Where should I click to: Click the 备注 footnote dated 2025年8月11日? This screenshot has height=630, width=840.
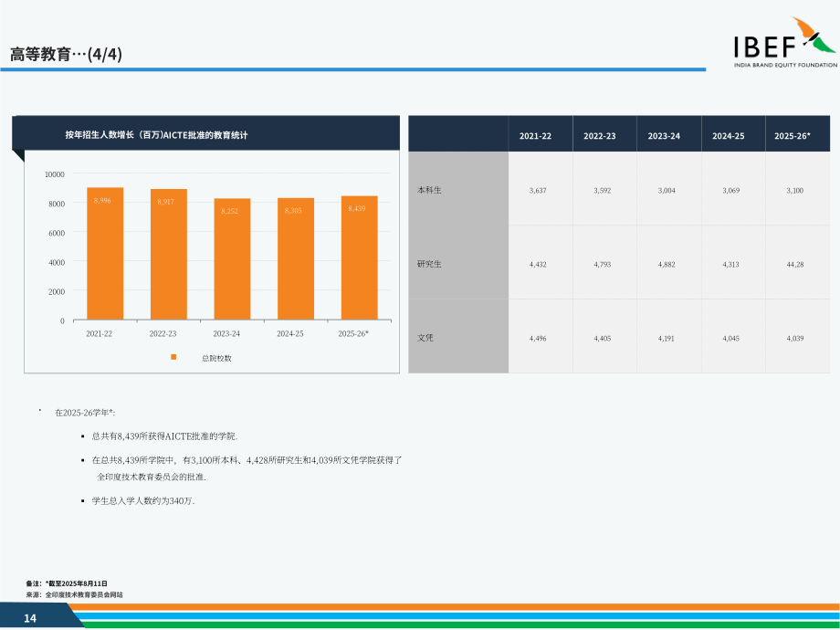click(x=67, y=584)
